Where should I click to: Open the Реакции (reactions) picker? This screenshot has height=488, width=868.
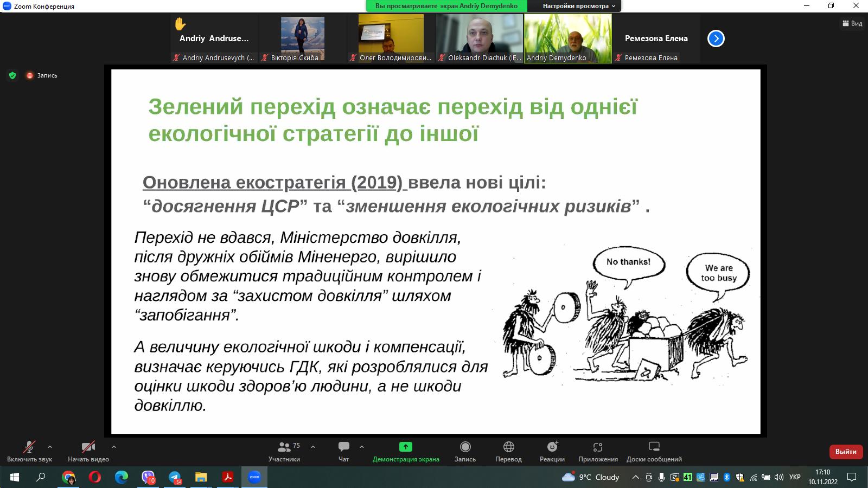click(552, 451)
